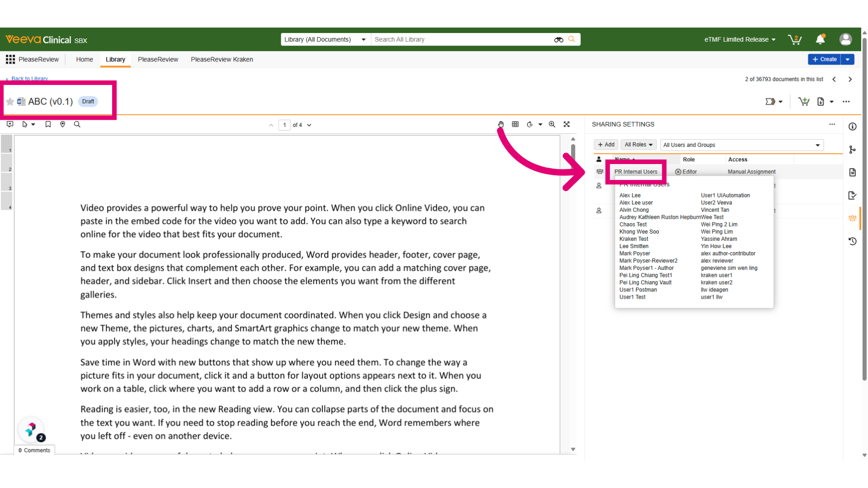Screen dimensions: 868x488
Task: Click the Draft status badge
Action: pos(88,102)
